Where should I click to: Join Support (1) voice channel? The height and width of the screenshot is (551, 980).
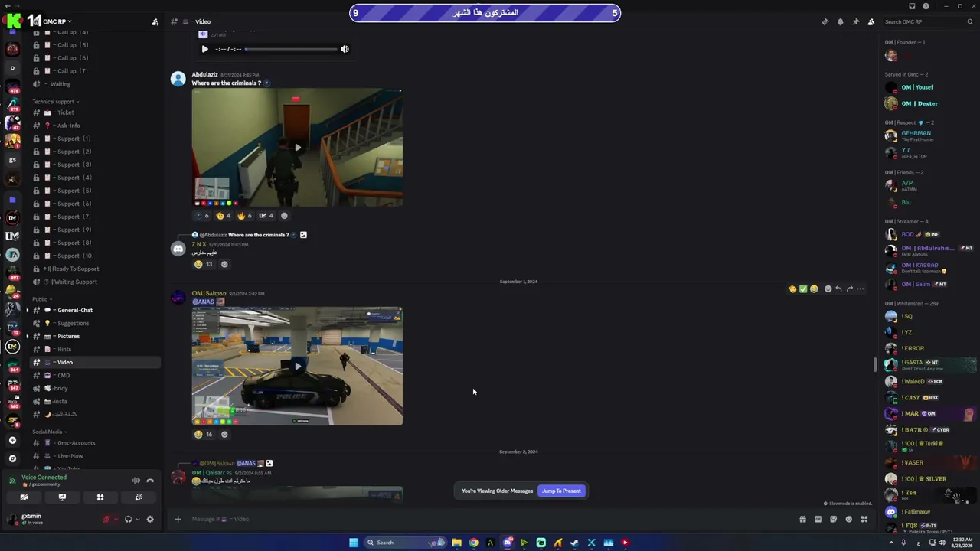pyautogui.click(x=95, y=139)
